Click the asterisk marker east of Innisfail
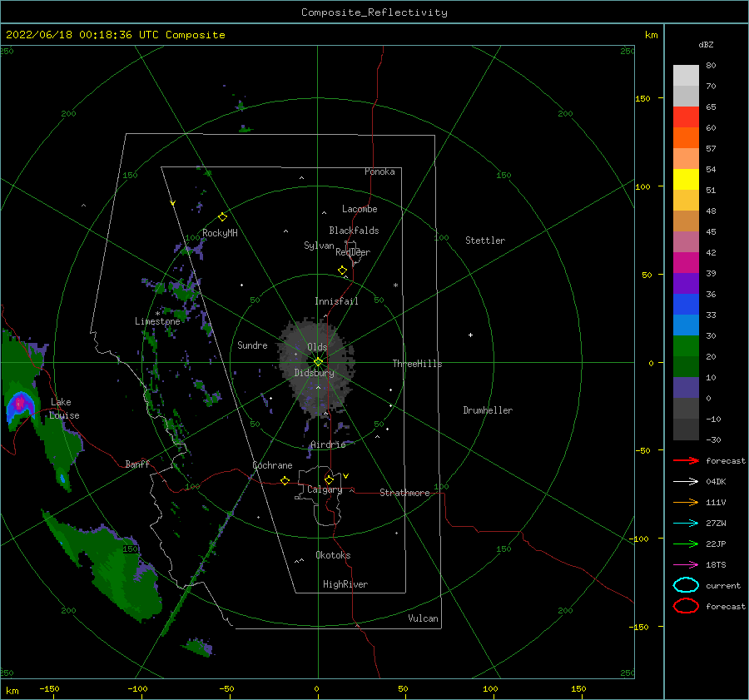Screen dimensions: 749x700 [395, 285]
